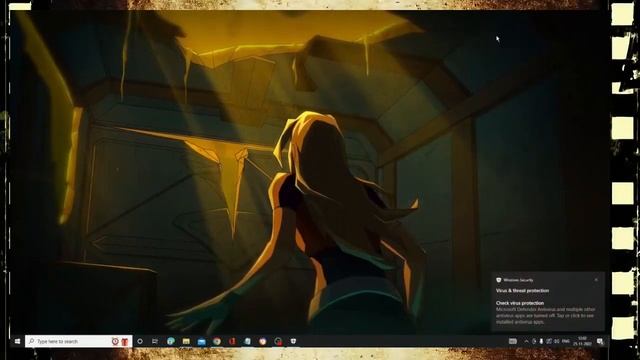The image size is (640, 360).
Task: Open the Windows Start menu
Action: coord(17,341)
